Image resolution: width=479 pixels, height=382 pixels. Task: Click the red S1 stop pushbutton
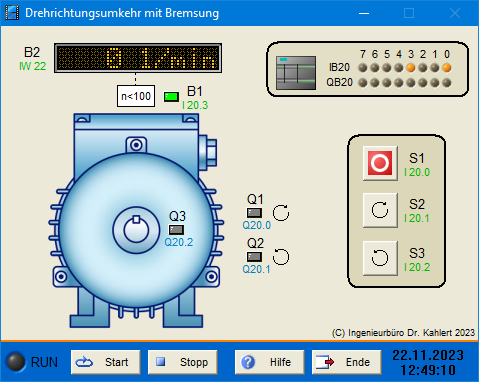click(380, 163)
